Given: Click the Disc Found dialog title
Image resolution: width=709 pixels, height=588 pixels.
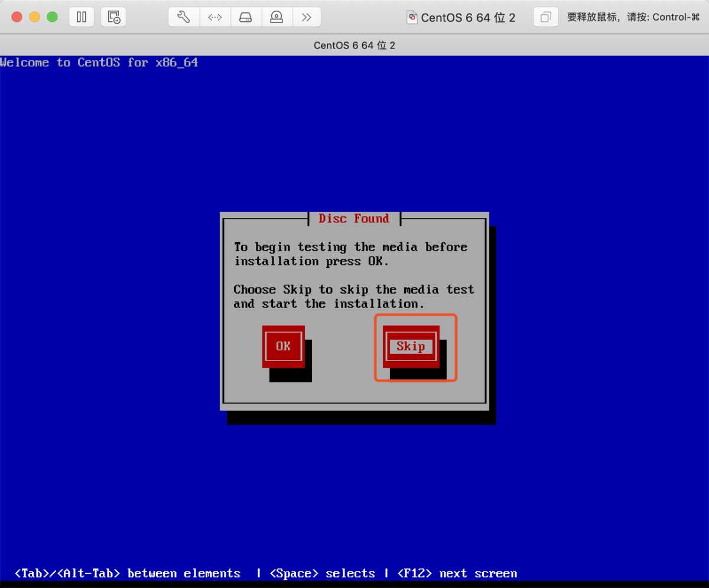Looking at the screenshot, I should (x=354, y=219).
